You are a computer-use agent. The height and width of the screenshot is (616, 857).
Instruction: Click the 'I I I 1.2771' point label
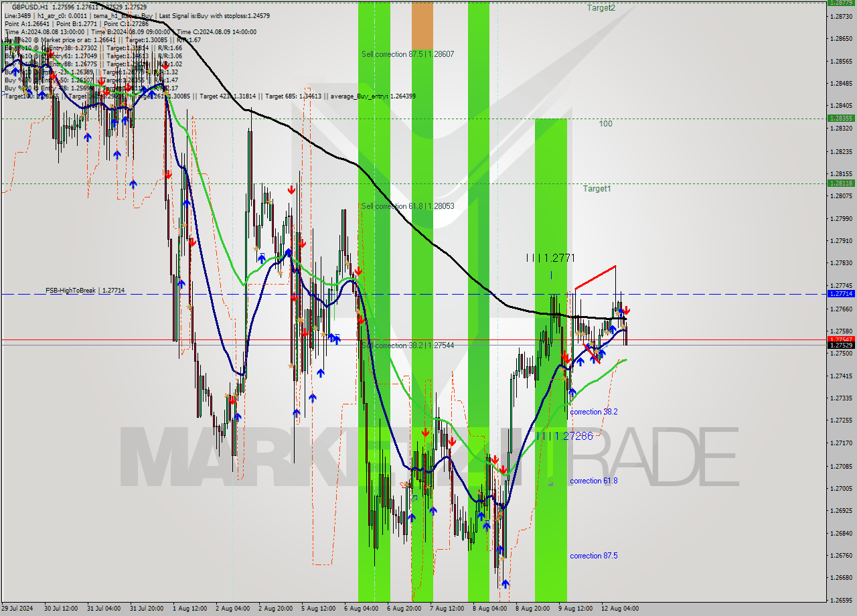[550, 258]
